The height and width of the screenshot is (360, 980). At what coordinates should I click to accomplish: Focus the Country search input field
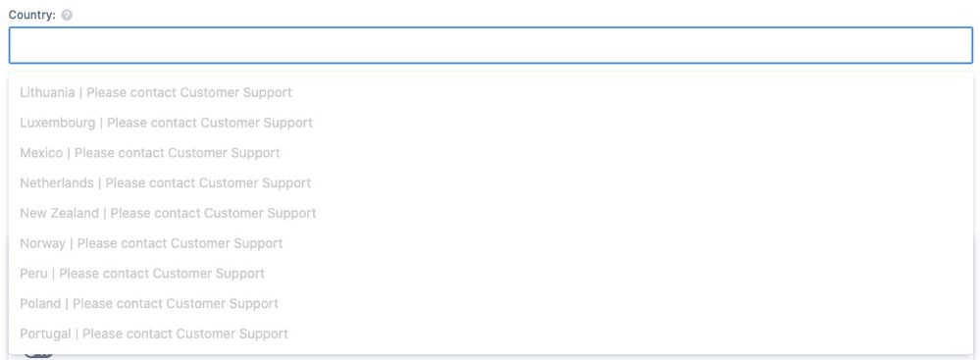click(x=490, y=45)
